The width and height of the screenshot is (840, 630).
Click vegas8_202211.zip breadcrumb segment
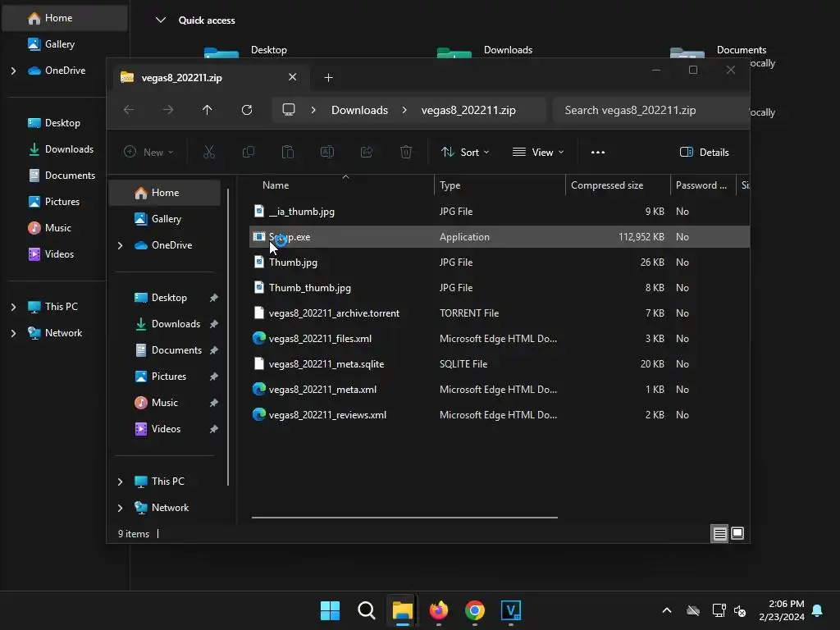click(468, 110)
